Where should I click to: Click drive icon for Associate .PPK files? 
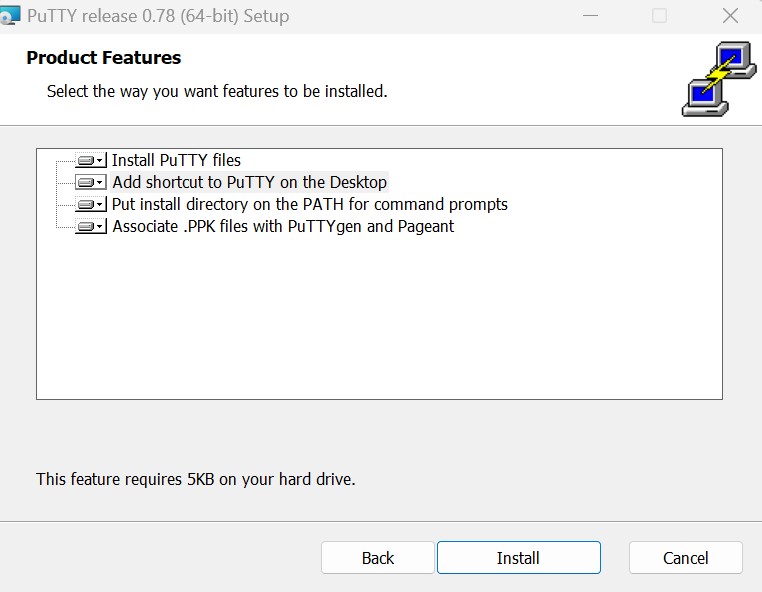[x=86, y=226]
